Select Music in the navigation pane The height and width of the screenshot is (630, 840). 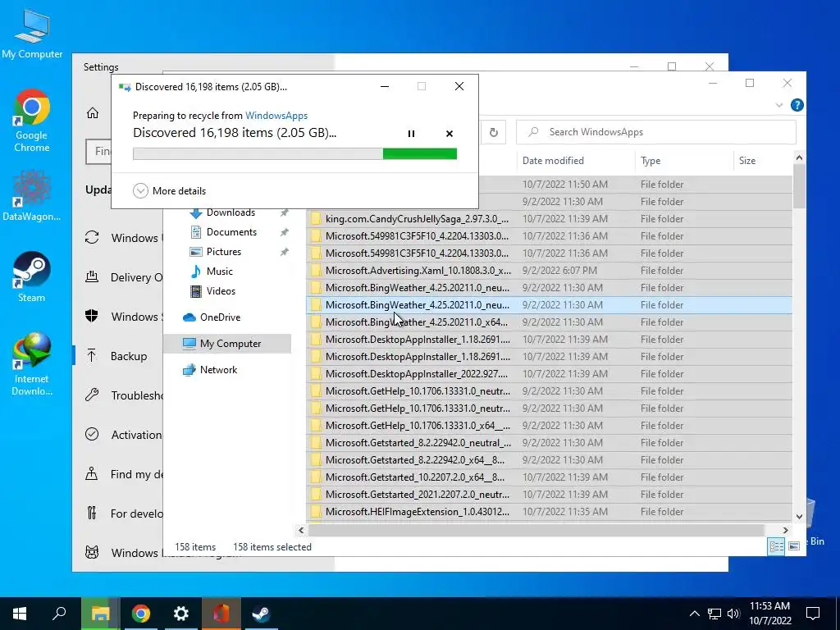click(220, 272)
